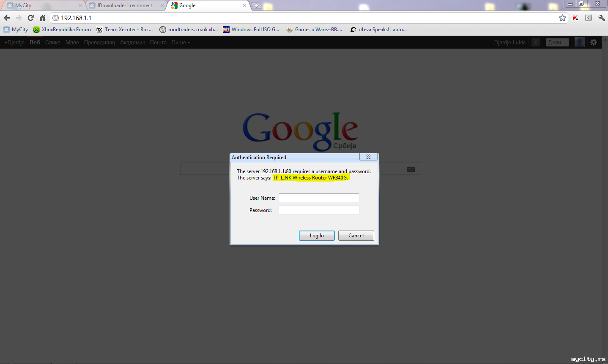Open the red Kaspersky extension icon
The image size is (608, 364).
575,18
